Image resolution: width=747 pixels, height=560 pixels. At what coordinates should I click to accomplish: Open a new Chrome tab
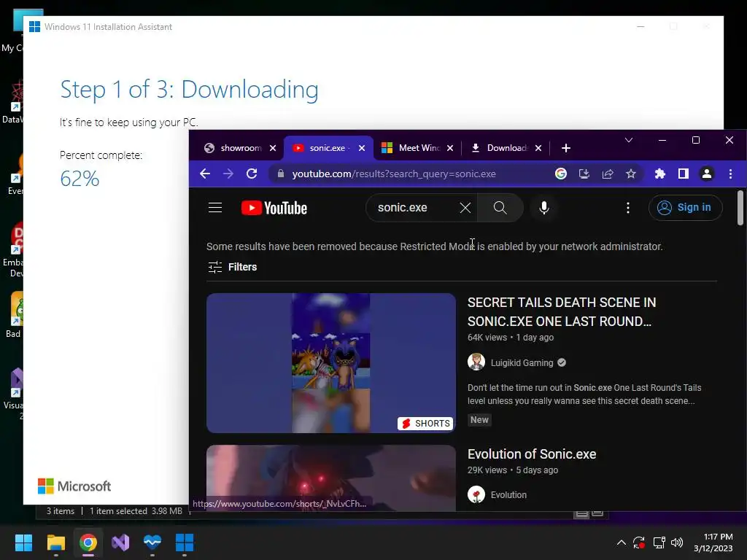(x=566, y=148)
